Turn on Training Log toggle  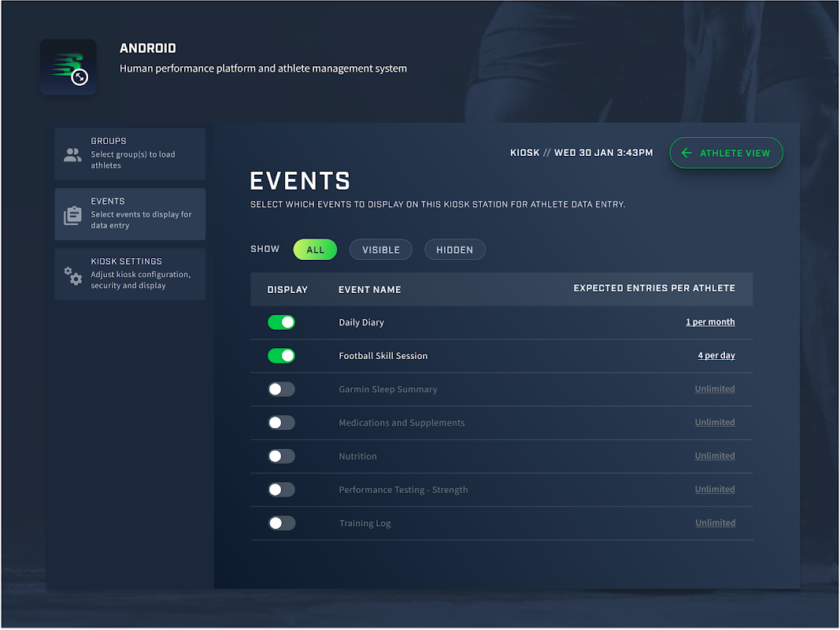pyautogui.click(x=281, y=524)
